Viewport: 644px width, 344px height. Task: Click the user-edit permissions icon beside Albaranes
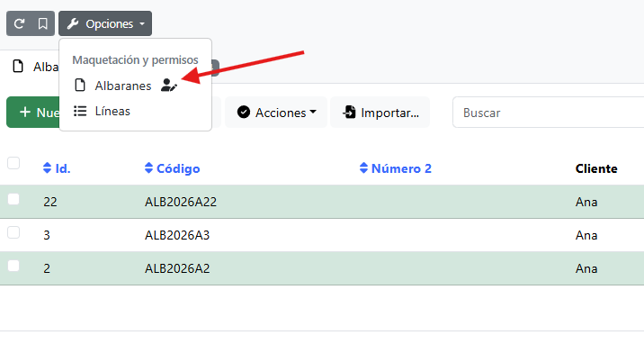click(x=169, y=85)
